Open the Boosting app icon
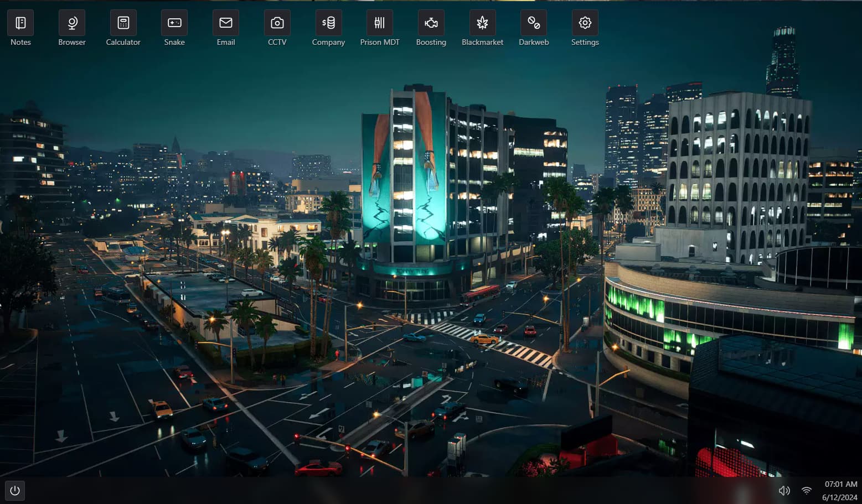The height and width of the screenshot is (504, 862). 431,23
